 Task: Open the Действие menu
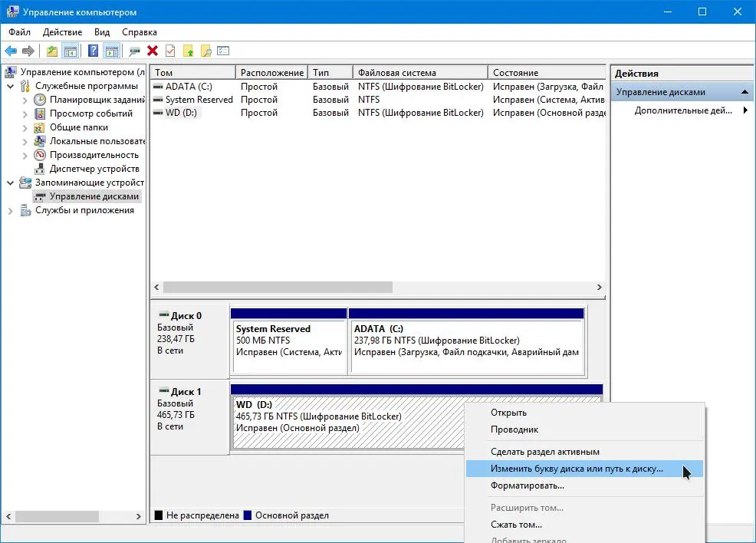(62, 32)
